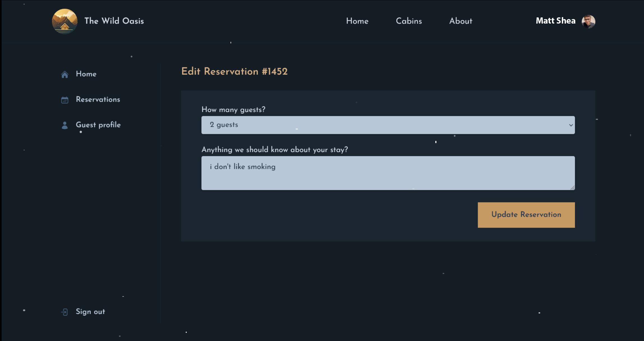The height and width of the screenshot is (341, 644).
Task: Click the sign out arrow icon
Action: pos(65,312)
